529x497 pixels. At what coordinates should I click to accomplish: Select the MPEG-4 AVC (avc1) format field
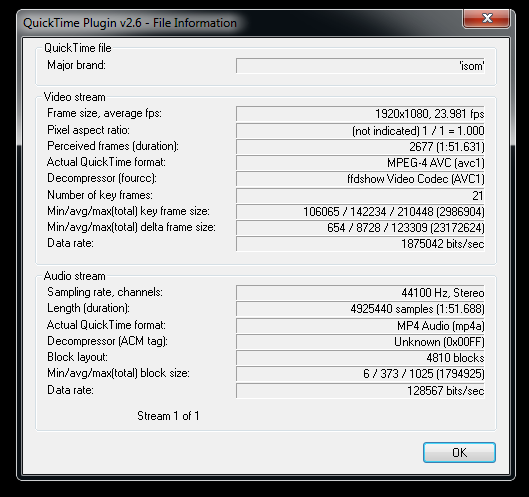coord(360,163)
